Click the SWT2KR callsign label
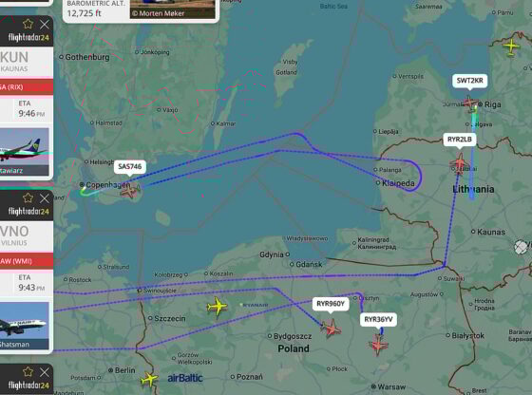532x395 pixels. tap(469, 81)
